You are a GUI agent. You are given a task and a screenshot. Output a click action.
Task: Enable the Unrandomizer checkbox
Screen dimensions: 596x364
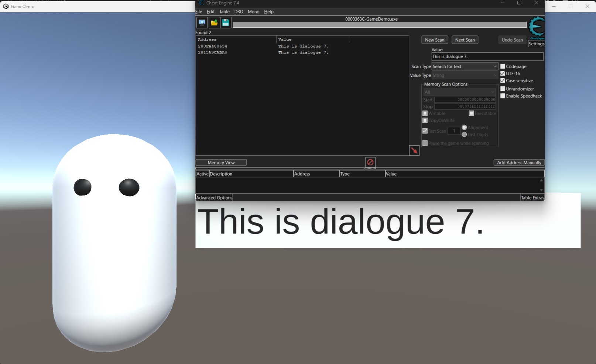click(503, 89)
